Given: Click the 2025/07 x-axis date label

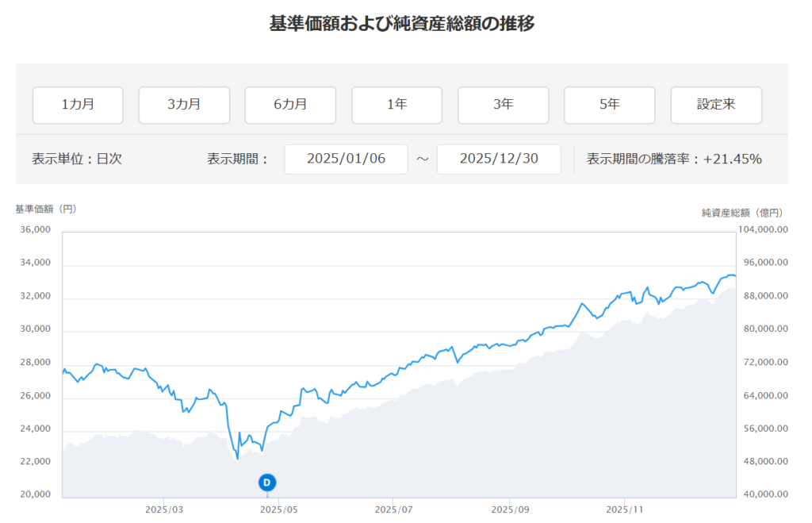Looking at the screenshot, I should (395, 509).
